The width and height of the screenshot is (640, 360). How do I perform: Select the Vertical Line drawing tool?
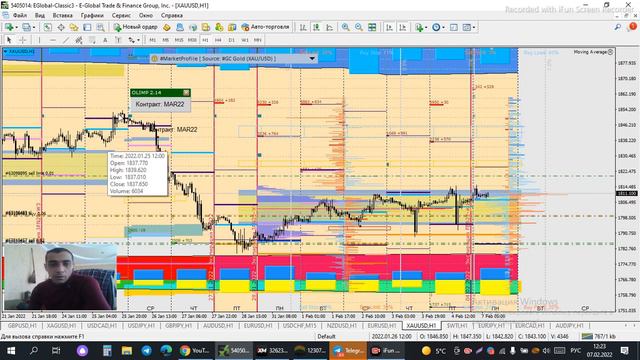(x=39, y=40)
